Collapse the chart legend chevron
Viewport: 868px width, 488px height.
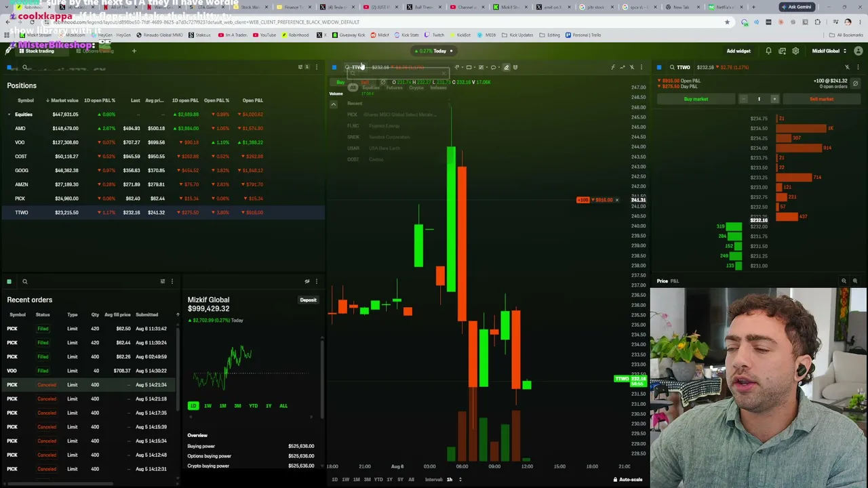click(334, 104)
